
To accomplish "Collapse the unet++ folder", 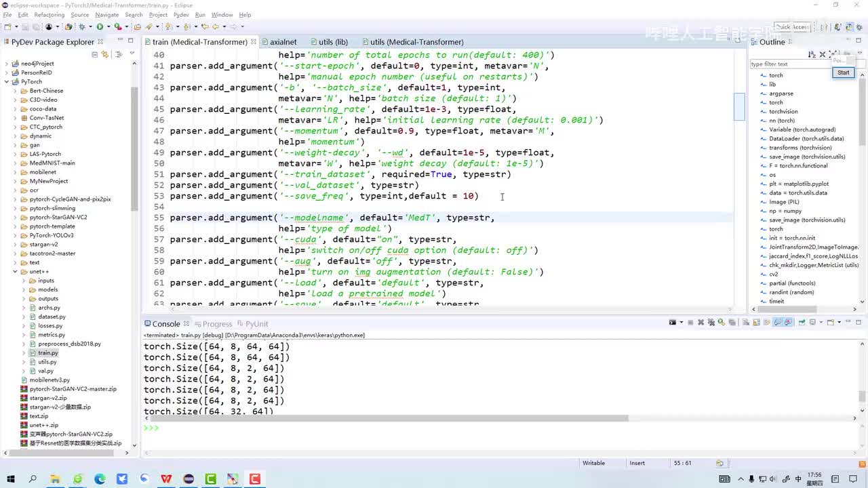I will click(16, 272).
